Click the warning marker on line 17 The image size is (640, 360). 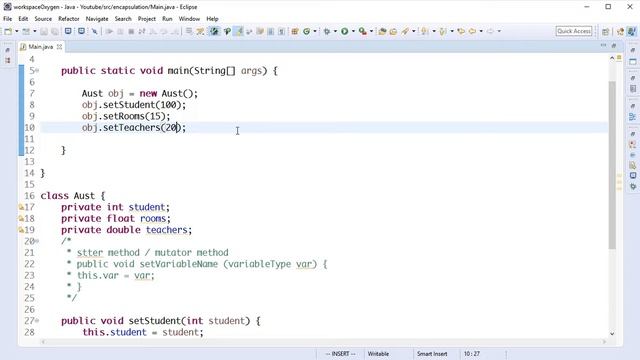click(21, 207)
